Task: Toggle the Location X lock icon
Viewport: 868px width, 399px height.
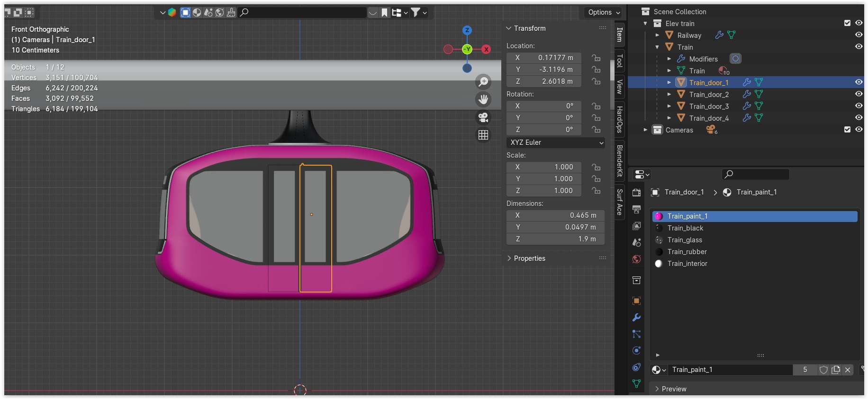Action: 596,58
